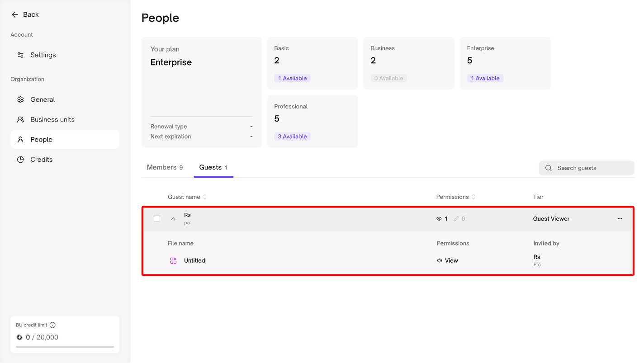
Task: Go to Business units page
Action: [x=52, y=120]
